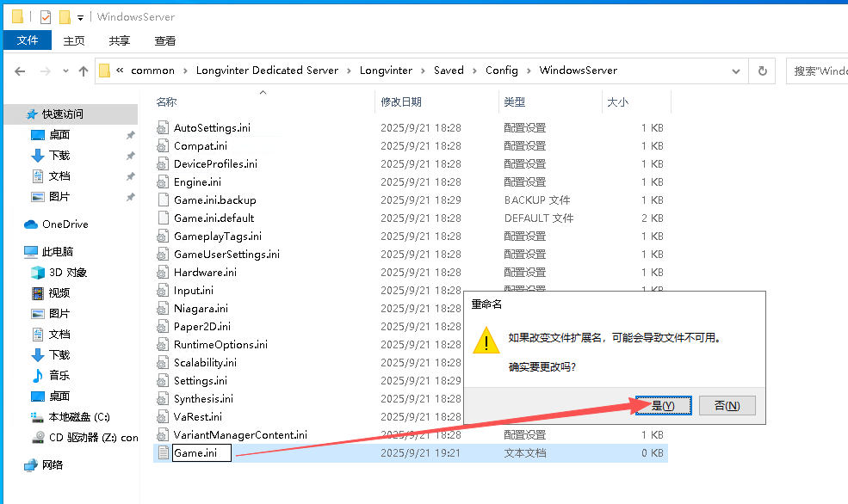Sort by 大小 column header

617,102
